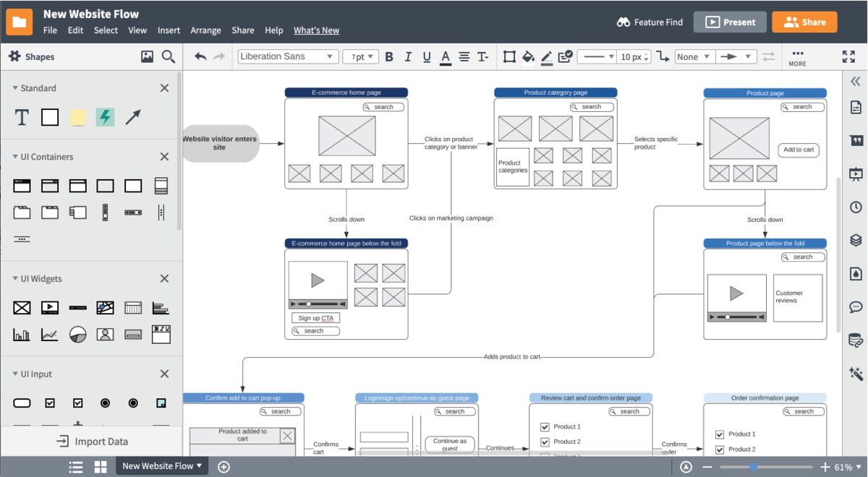Open the image insert icon in Shapes panel
Viewport: 868px width, 477px height.
(x=147, y=56)
